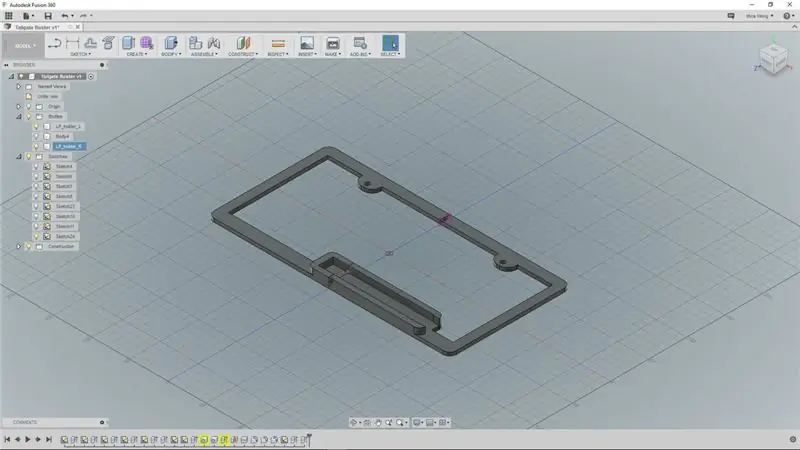Viewport: 800px width, 450px height.
Task: Click the Offset Plane icon in Construct
Action: coord(243,43)
